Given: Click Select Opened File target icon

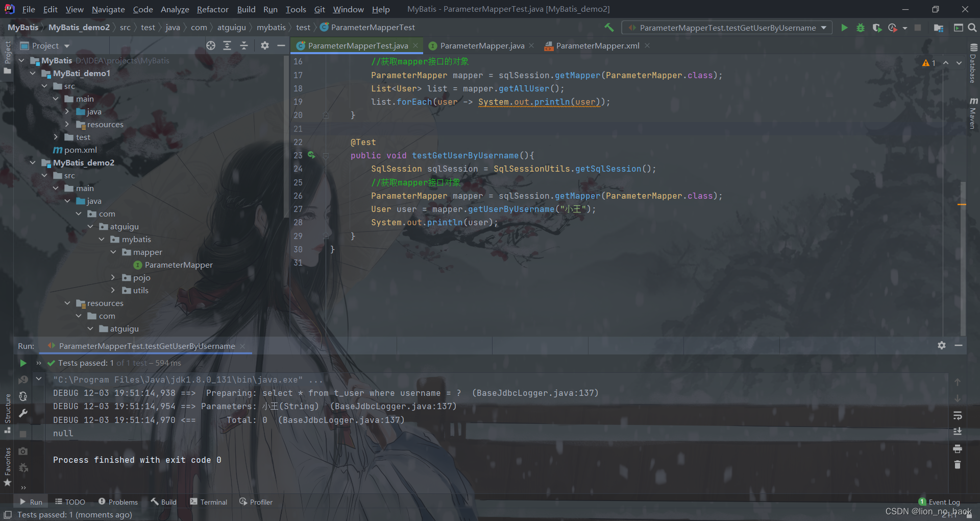Looking at the screenshot, I should pos(211,45).
